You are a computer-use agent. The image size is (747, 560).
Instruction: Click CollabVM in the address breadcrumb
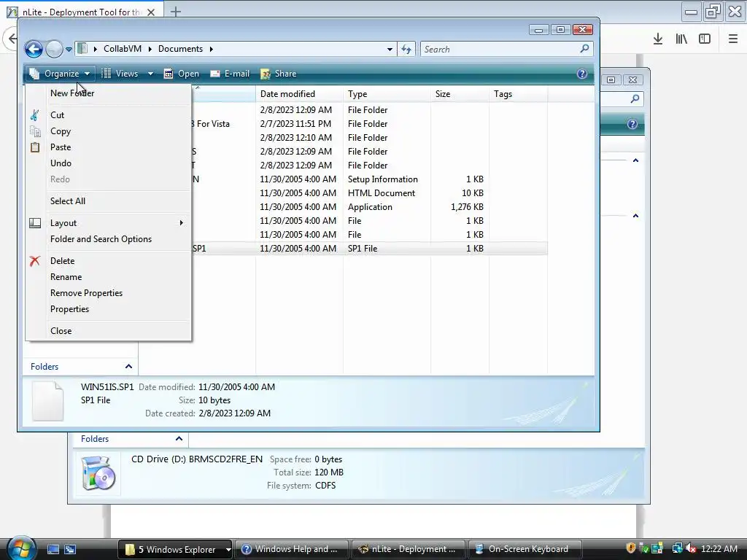(x=123, y=49)
